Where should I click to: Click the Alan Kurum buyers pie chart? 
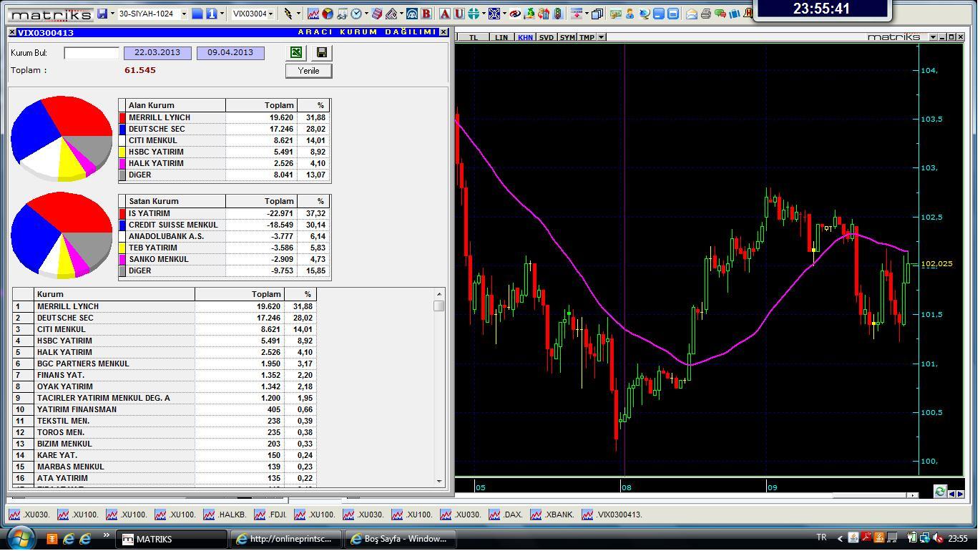pyautogui.click(x=62, y=138)
